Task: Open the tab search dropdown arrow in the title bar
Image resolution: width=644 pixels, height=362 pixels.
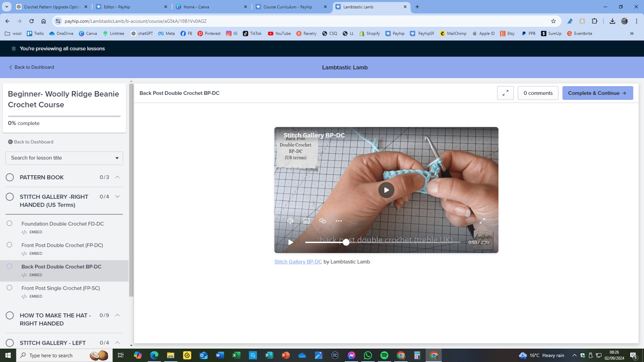Action: tap(6, 7)
